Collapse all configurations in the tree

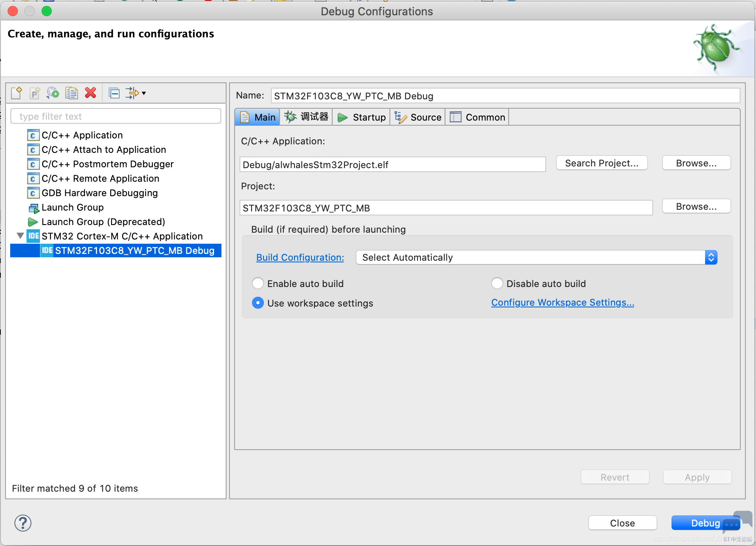[x=114, y=93]
